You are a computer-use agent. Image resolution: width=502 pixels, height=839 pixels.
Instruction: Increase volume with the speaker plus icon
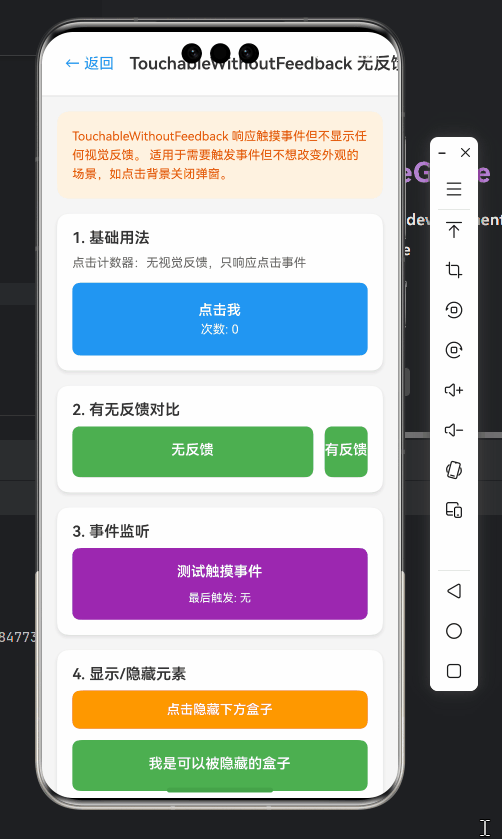tap(454, 390)
